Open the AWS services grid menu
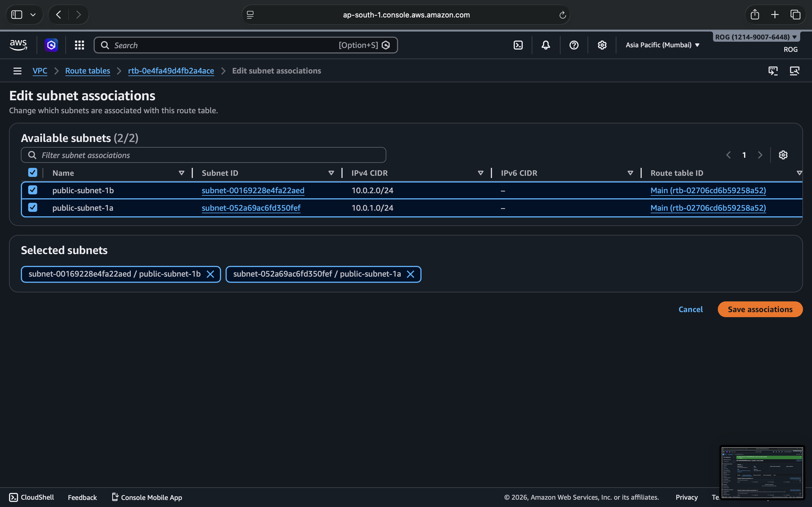This screenshot has height=507, width=812. point(79,45)
